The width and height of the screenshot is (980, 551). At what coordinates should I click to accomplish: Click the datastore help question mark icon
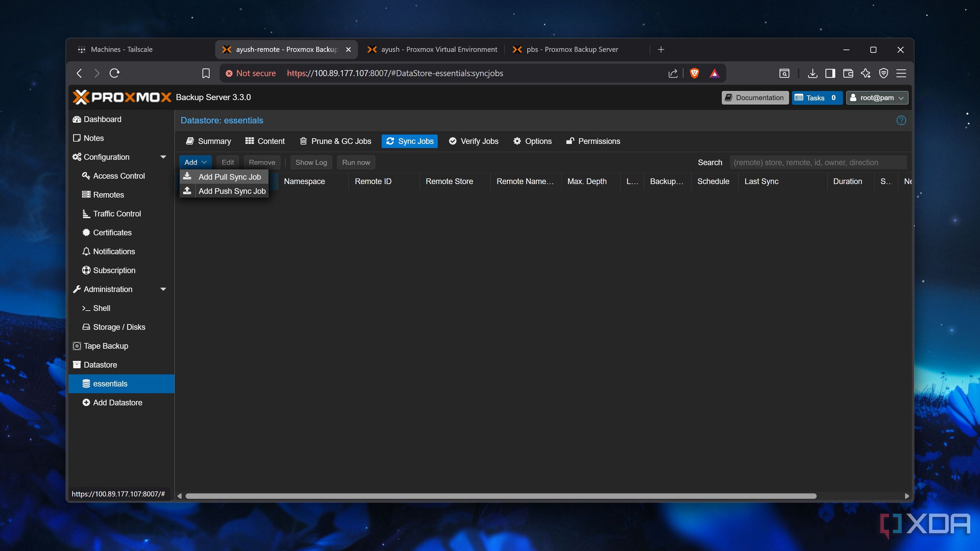click(901, 121)
